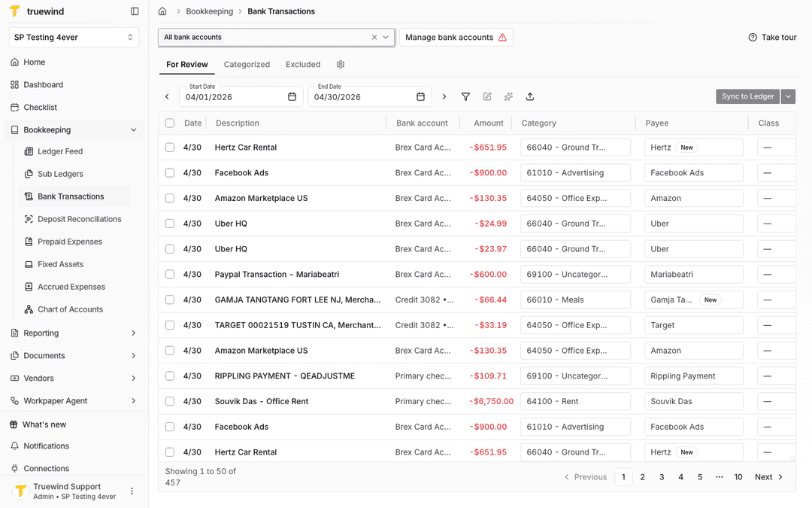Click the Take tour help button

click(x=772, y=38)
